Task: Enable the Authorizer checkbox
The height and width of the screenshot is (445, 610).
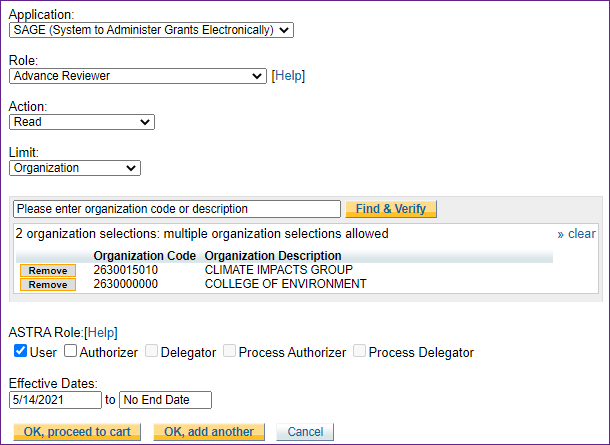Action: (x=71, y=352)
